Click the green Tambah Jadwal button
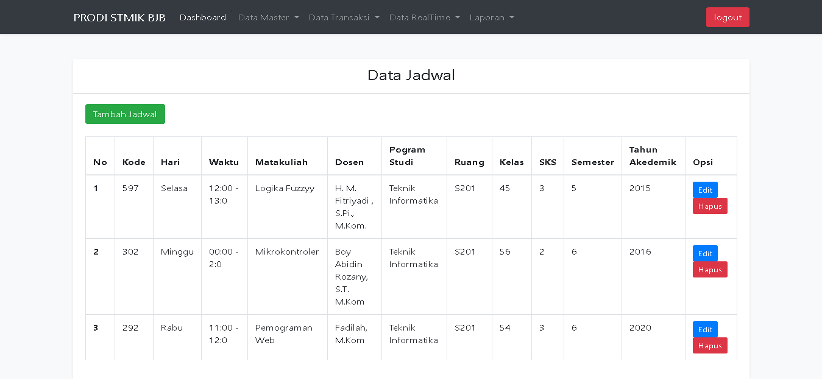The image size is (822, 380). [x=125, y=114]
